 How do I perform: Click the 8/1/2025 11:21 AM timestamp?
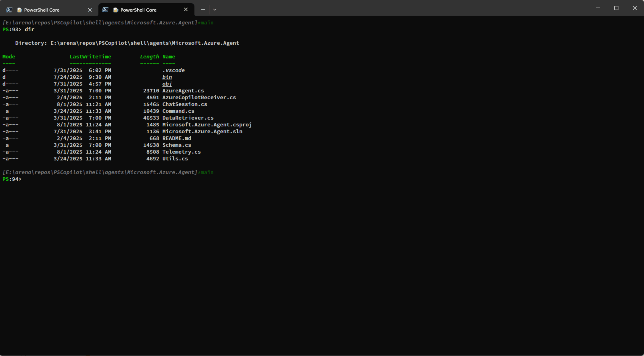(84, 104)
